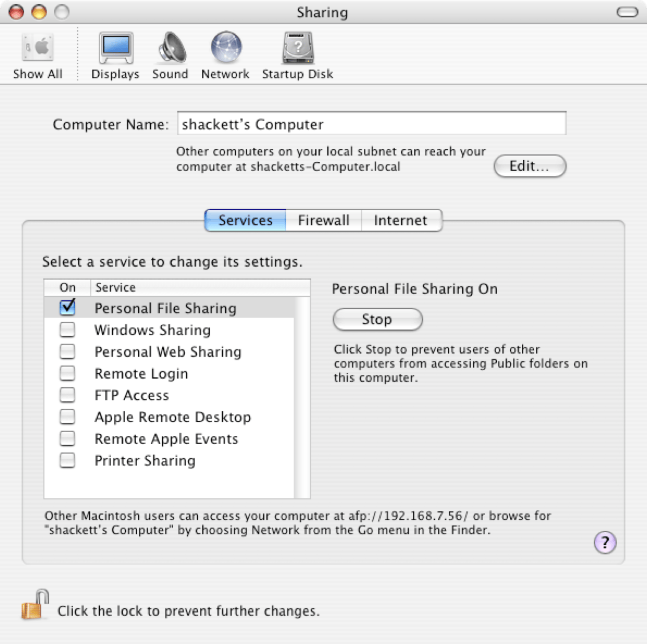Click the 'Personal File Sharing On' status text

tap(415, 289)
